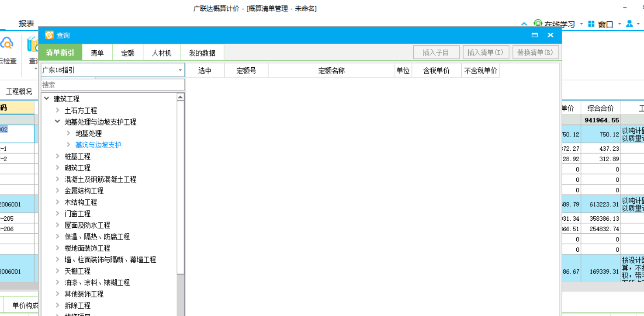Click the 替换清单(R) button
644x316 pixels.
tap(535, 52)
